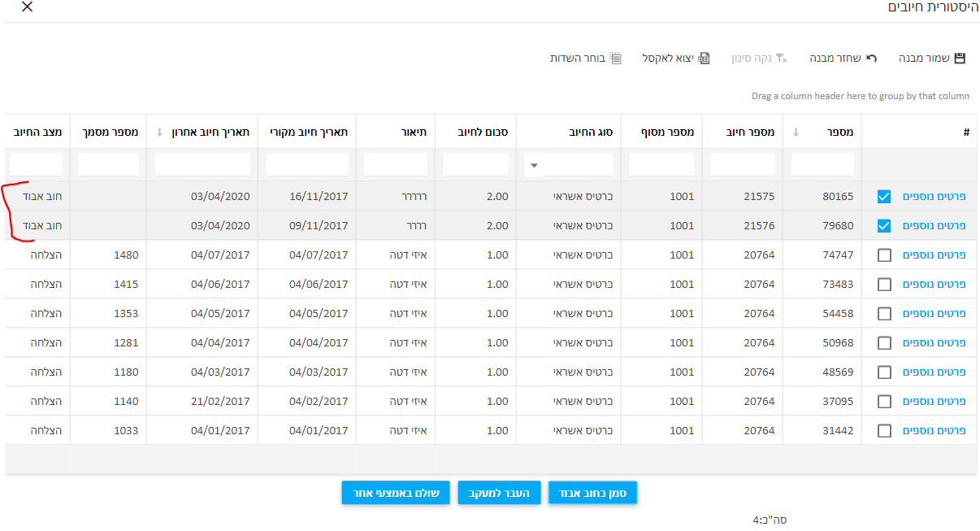
Task: Open פרטים נוספים link for row 48569
Action: (x=934, y=372)
